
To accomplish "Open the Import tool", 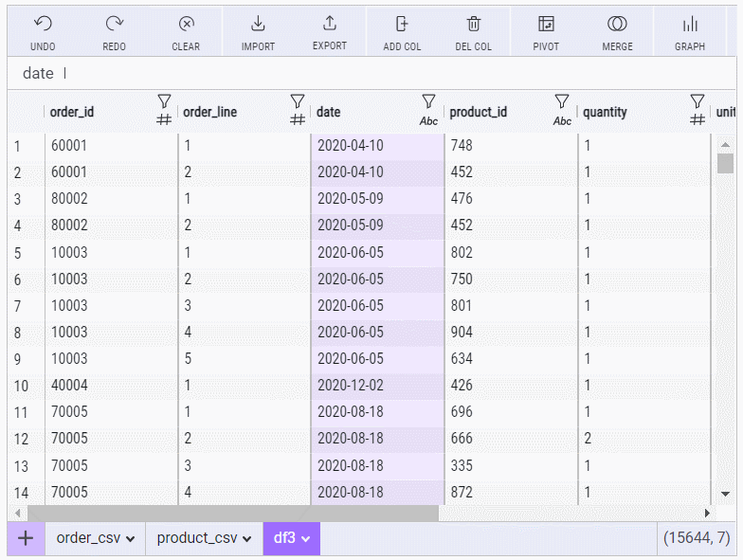I will (258, 25).
